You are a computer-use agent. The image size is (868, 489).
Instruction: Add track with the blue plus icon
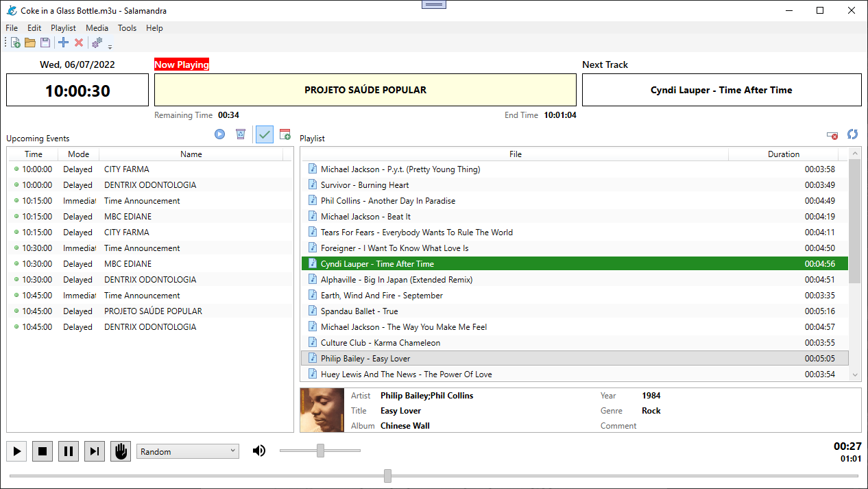click(64, 43)
